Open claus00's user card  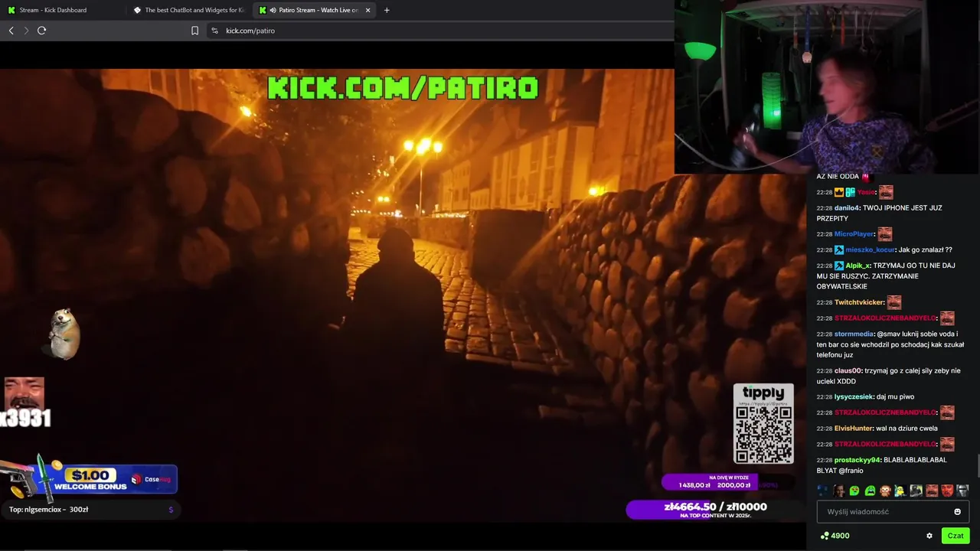point(848,371)
